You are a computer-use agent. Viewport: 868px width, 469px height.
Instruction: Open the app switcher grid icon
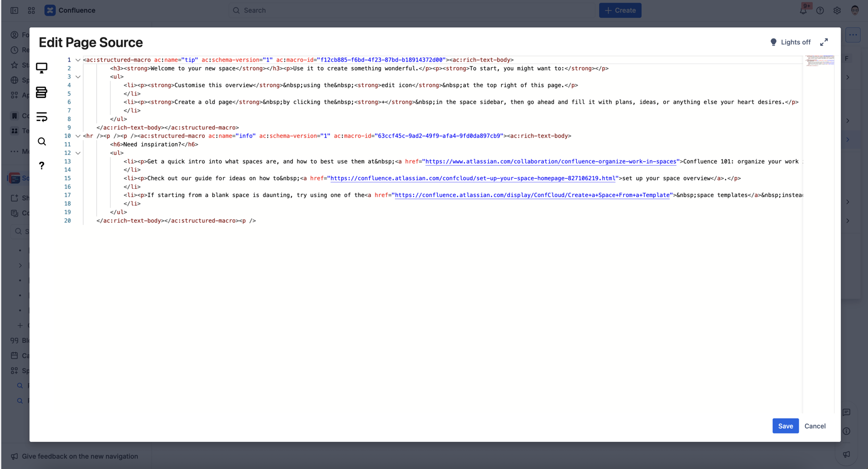[x=31, y=10]
